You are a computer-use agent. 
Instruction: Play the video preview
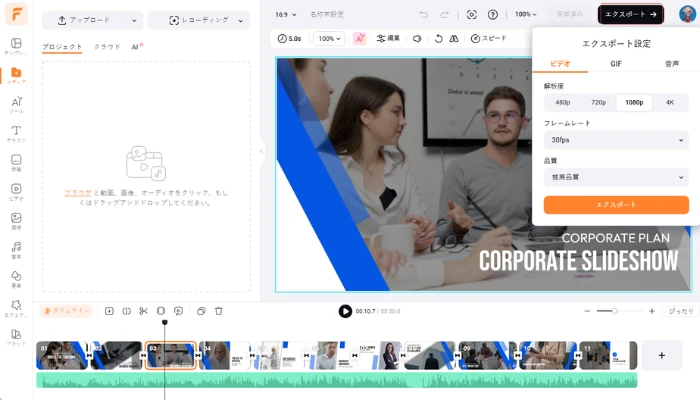[x=345, y=311]
